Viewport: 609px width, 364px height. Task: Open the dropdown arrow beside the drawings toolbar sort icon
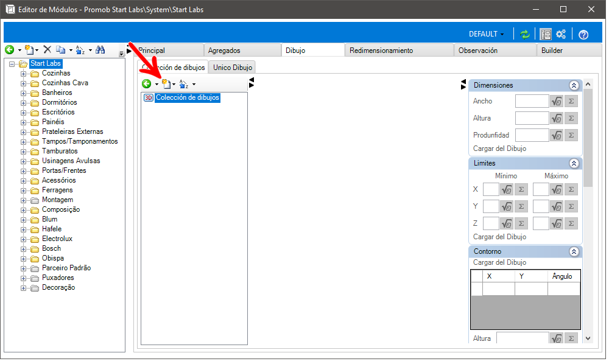194,84
